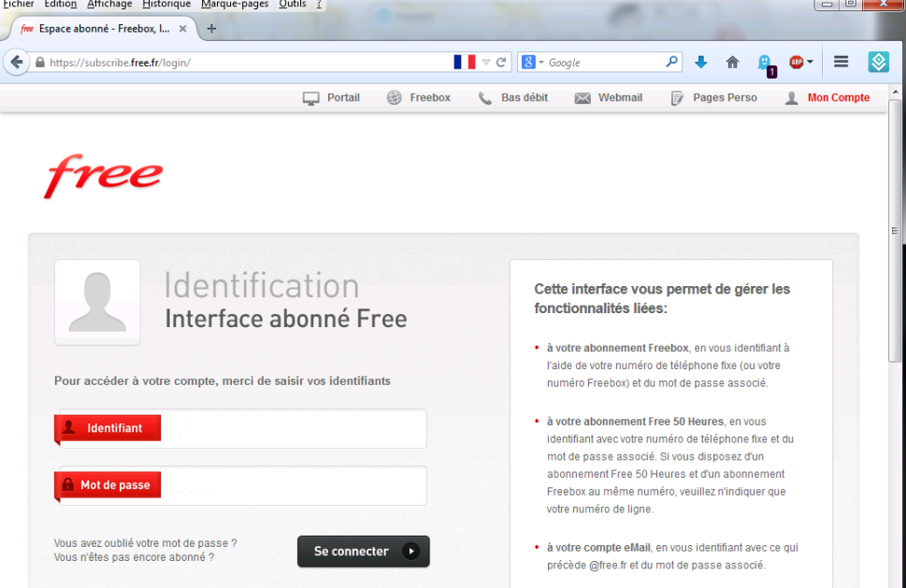Image resolution: width=906 pixels, height=588 pixels.
Task: Click the forgotten password link
Action: click(x=145, y=543)
